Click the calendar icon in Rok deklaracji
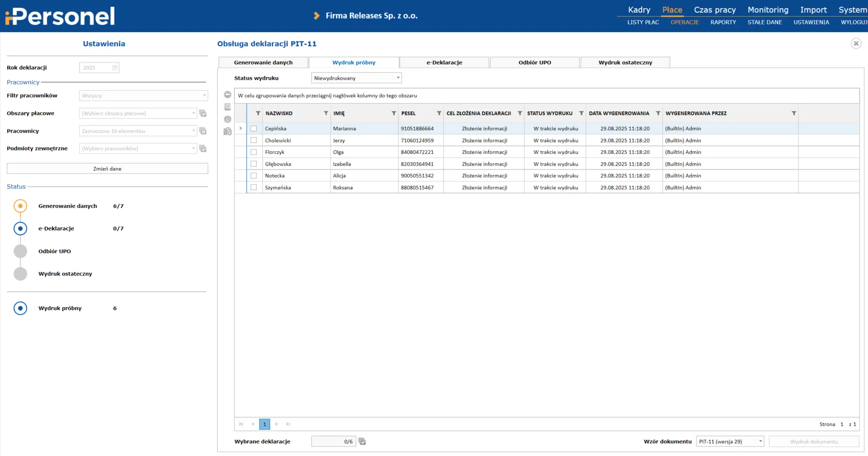 [115, 68]
